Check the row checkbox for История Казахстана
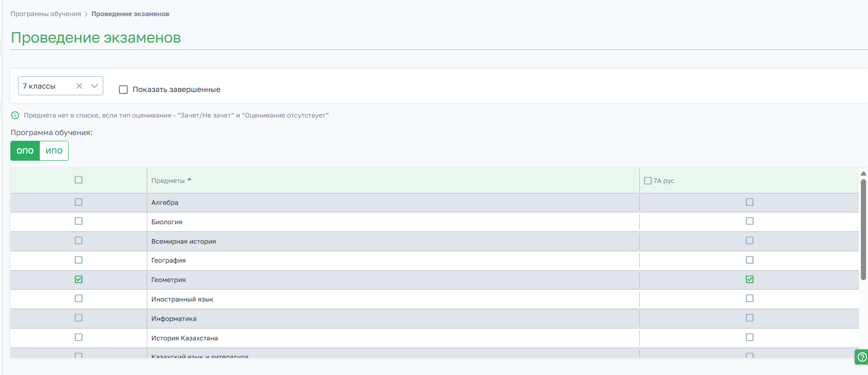The image size is (868, 375). (79, 337)
